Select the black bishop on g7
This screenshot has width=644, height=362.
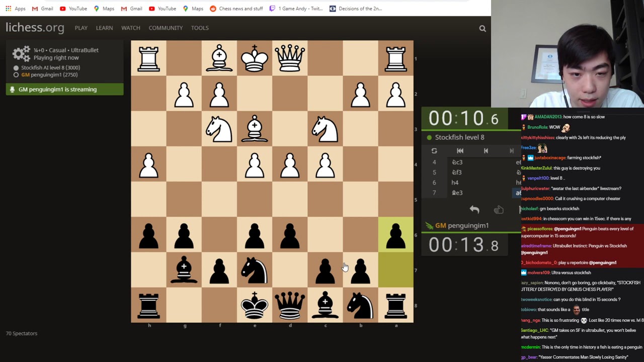tap(184, 269)
